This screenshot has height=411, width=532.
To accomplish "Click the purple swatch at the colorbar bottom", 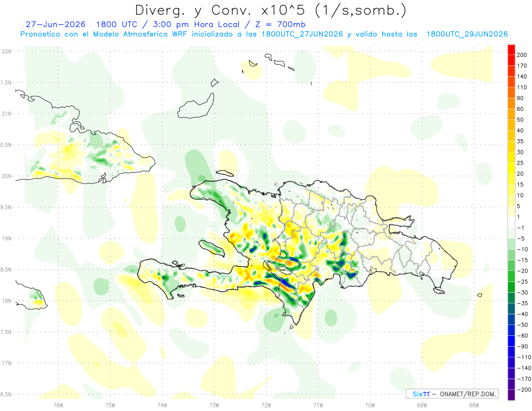I will [x=511, y=395].
